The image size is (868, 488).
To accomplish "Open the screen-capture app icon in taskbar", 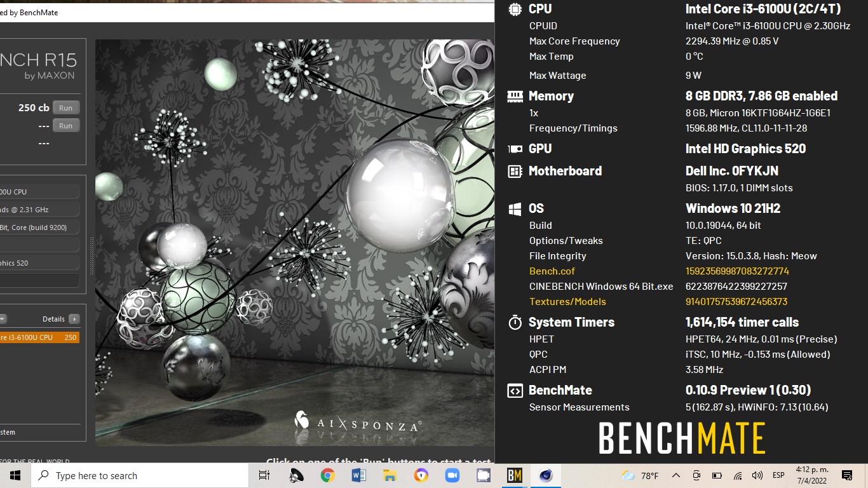I will click(x=484, y=475).
